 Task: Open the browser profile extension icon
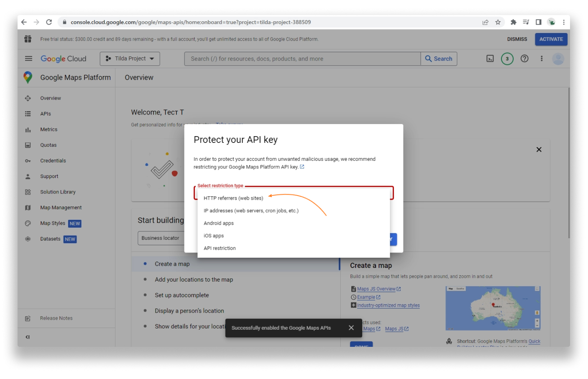(x=552, y=22)
